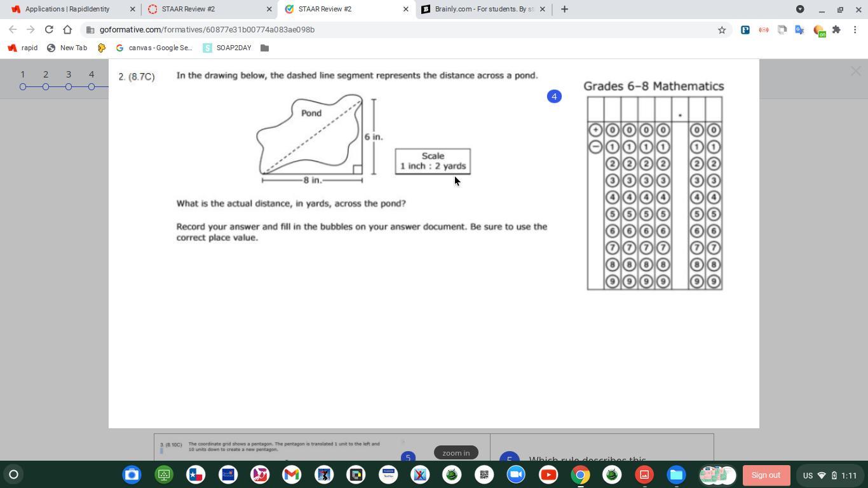Open Google Chrome from the shelf
The width and height of the screenshot is (868, 488).
coord(580,475)
